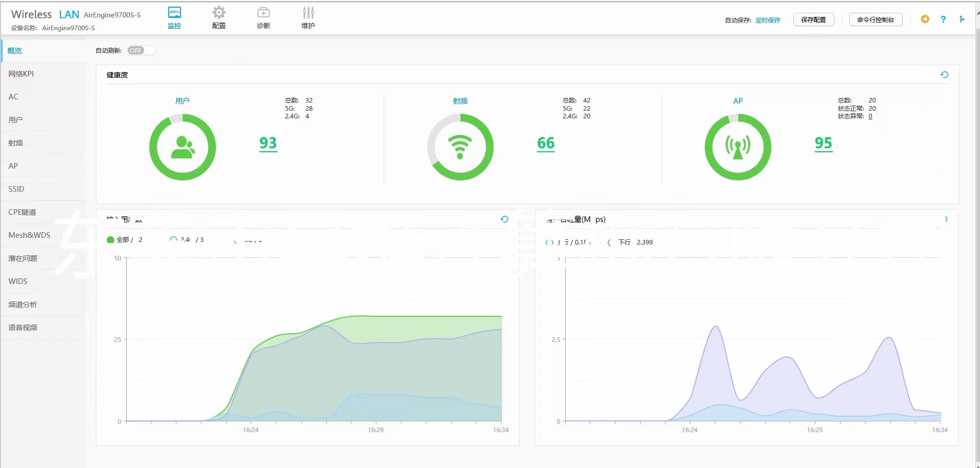Toggle the 全部 green legend series
980x468 pixels.
point(111,240)
